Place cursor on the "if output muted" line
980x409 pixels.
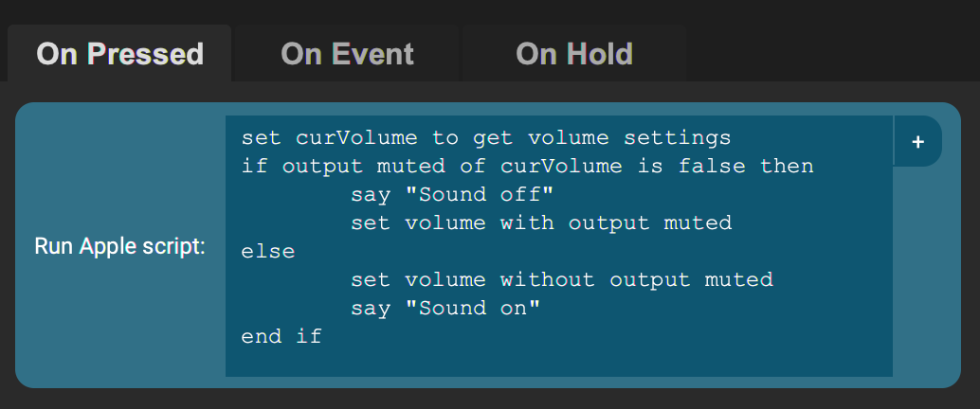(x=527, y=167)
